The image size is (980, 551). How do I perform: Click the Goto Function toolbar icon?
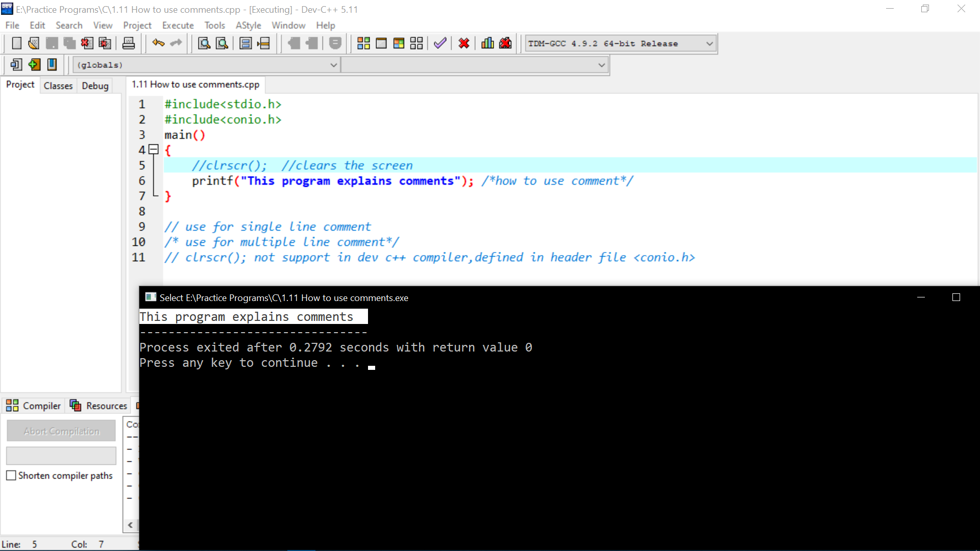click(246, 43)
